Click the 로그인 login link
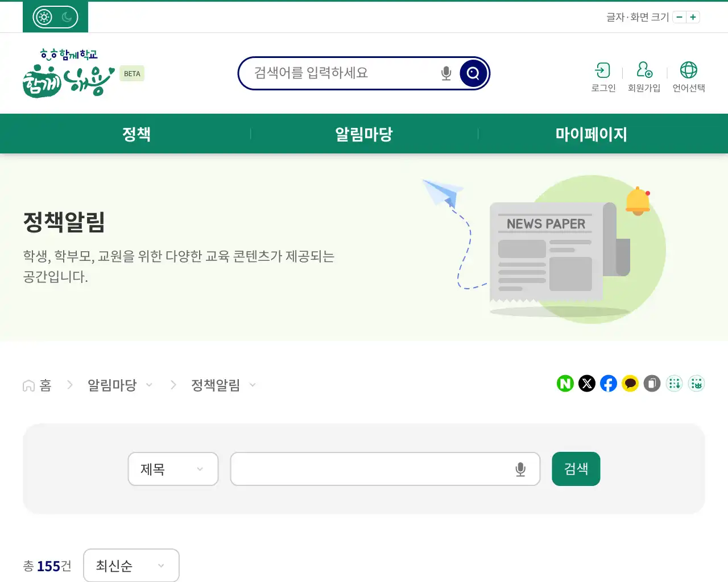 [603, 77]
